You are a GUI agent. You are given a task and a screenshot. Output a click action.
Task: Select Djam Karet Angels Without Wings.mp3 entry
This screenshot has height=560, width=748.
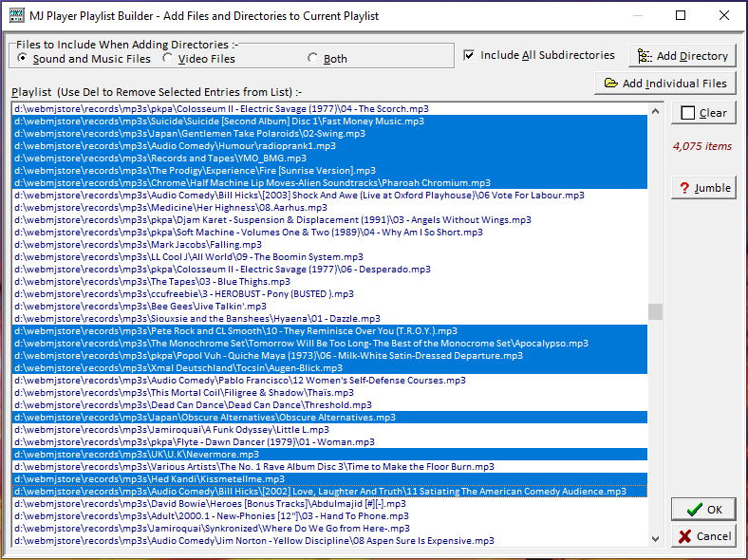[x=329, y=220]
